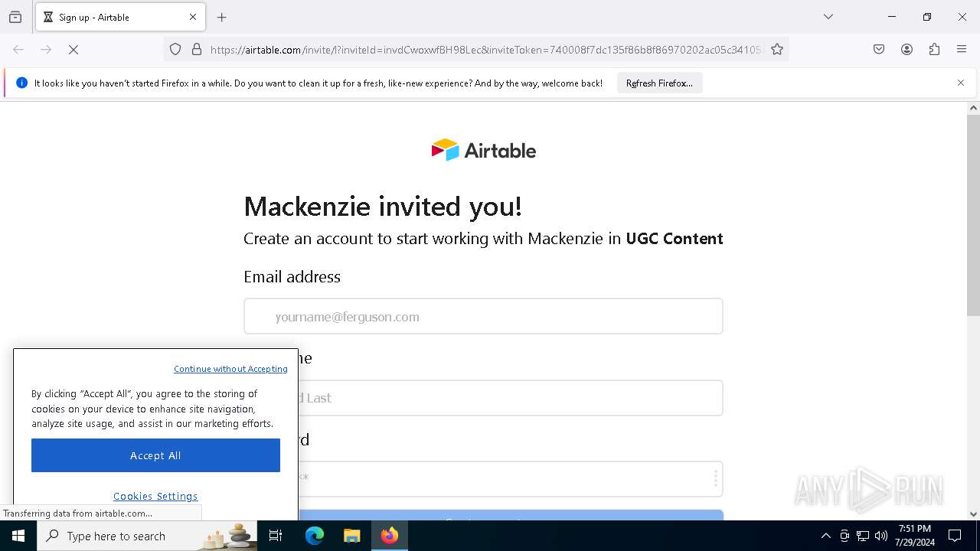Open the tracking protection shield icon
The height and width of the screenshot is (551, 980).
(x=175, y=50)
